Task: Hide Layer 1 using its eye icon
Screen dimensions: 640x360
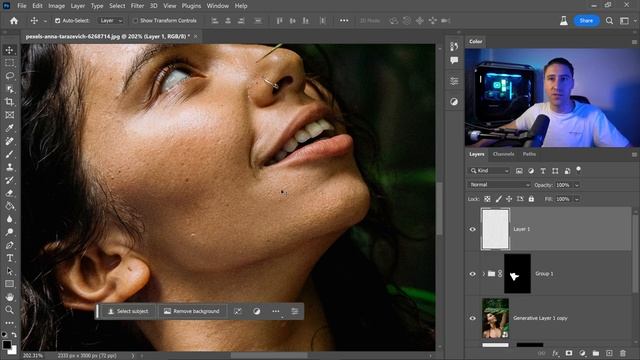Action: point(473,229)
